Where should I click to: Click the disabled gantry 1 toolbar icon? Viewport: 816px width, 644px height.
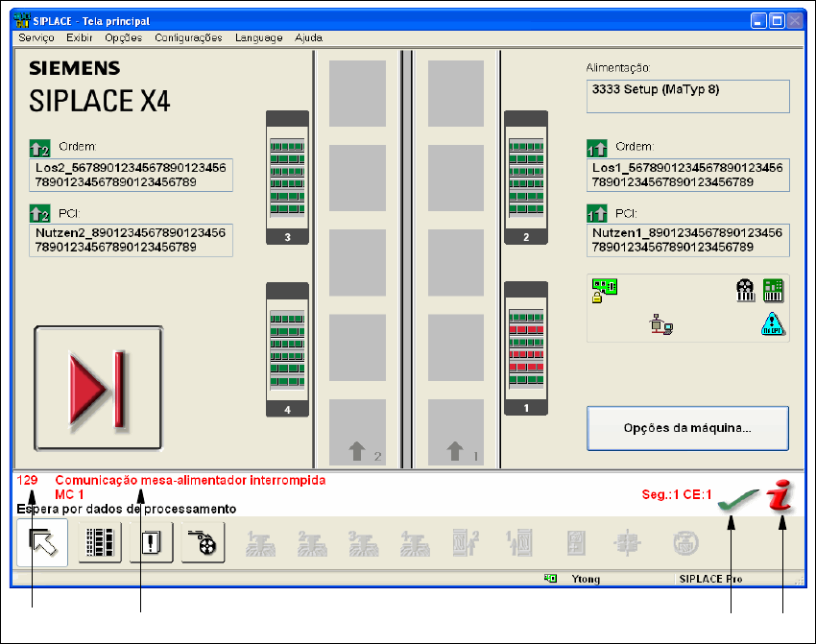[x=260, y=543]
